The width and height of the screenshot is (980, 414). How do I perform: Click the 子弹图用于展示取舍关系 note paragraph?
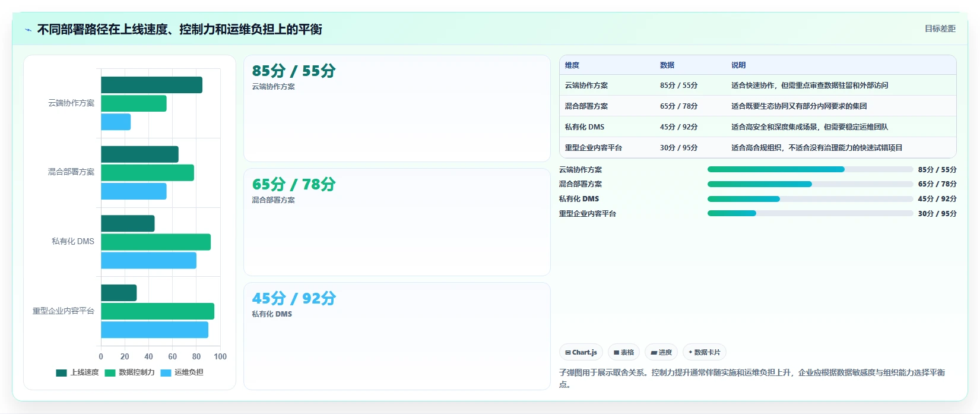[x=752, y=378]
